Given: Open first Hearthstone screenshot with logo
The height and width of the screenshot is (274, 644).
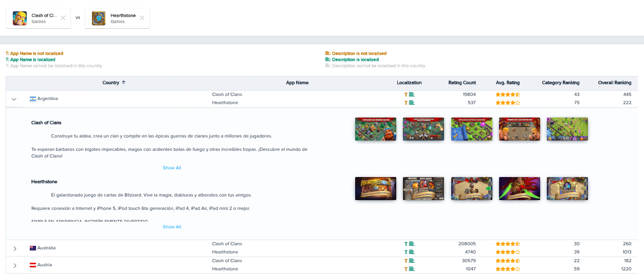Looking at the screenshot, I should point(376,188).
